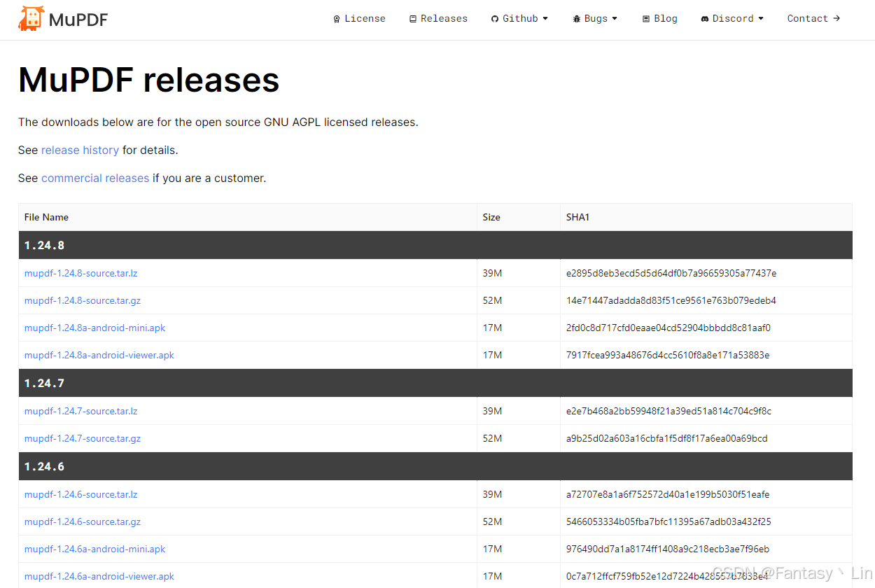
Task: Click the 1.24.6 version heading row
Action: click(435, 466)
